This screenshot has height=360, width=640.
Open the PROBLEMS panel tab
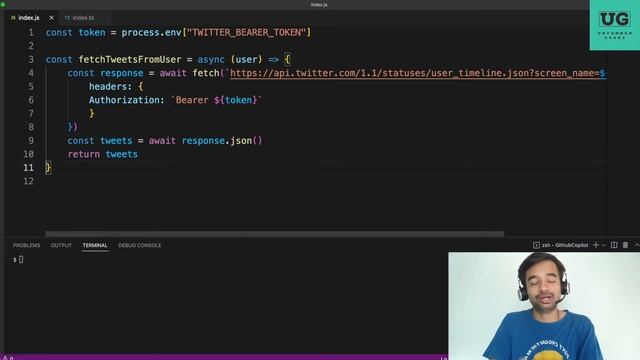pyautogui.click(x=27, y=245)
